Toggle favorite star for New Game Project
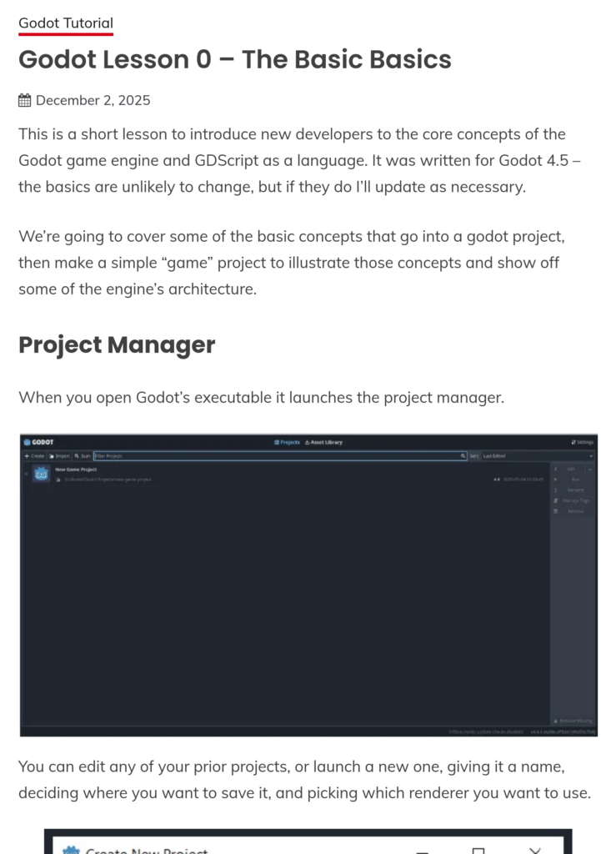616x854 pixels. tap(26, 475)
